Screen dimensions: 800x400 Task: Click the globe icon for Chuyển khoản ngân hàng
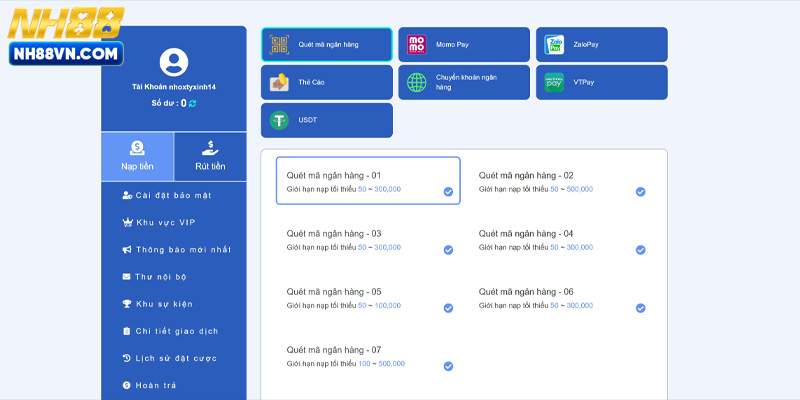click(416, 82)
